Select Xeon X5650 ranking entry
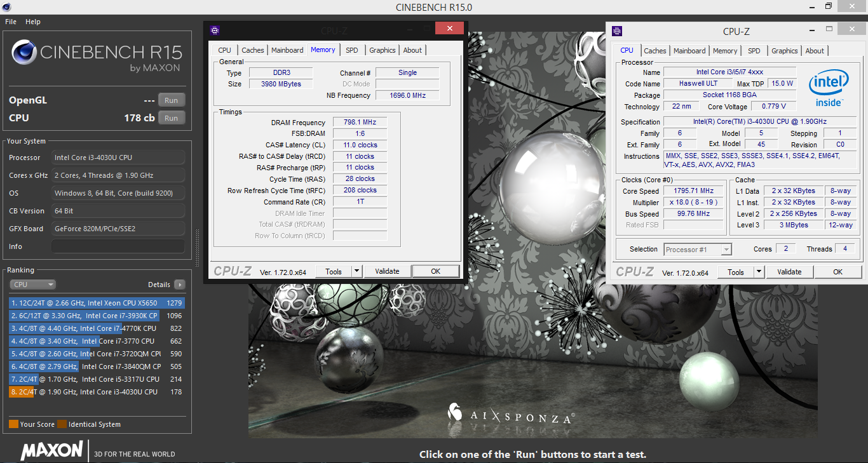This screenshot has height=463, width=868. [x=97, y=303]
